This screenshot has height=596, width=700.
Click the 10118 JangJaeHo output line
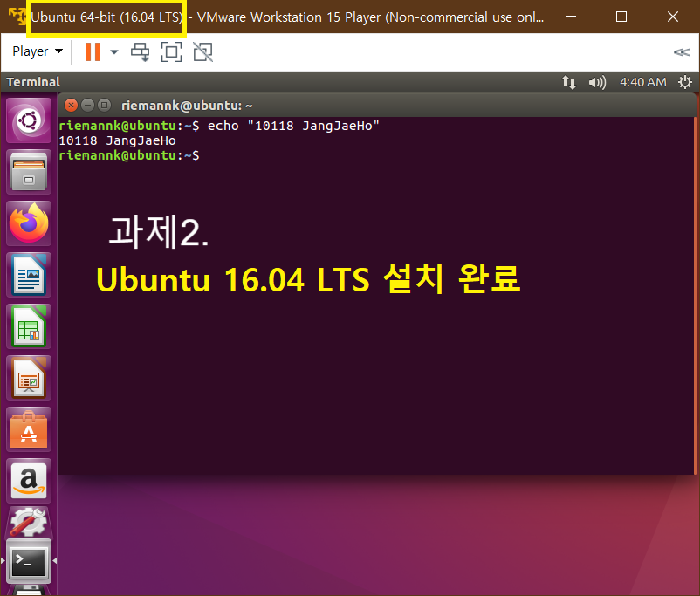(118, 140)
